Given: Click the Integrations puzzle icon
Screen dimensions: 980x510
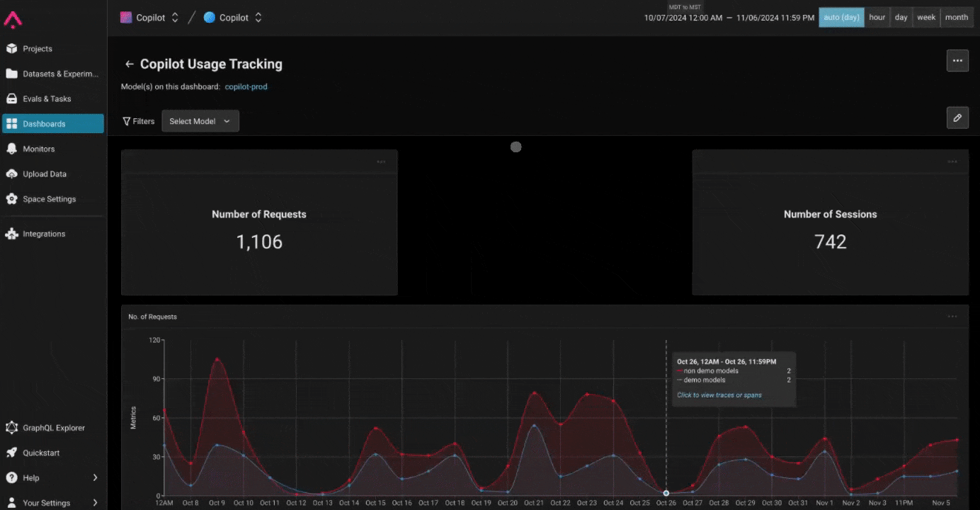Looking at the screenshot, I should [11, 234].
